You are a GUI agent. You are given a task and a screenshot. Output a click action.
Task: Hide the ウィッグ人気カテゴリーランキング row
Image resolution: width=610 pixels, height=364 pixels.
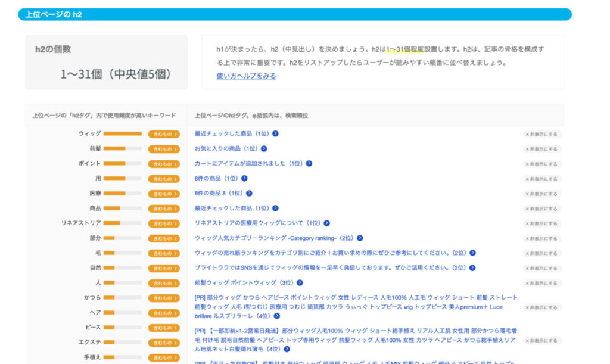[x=541, y=238]
